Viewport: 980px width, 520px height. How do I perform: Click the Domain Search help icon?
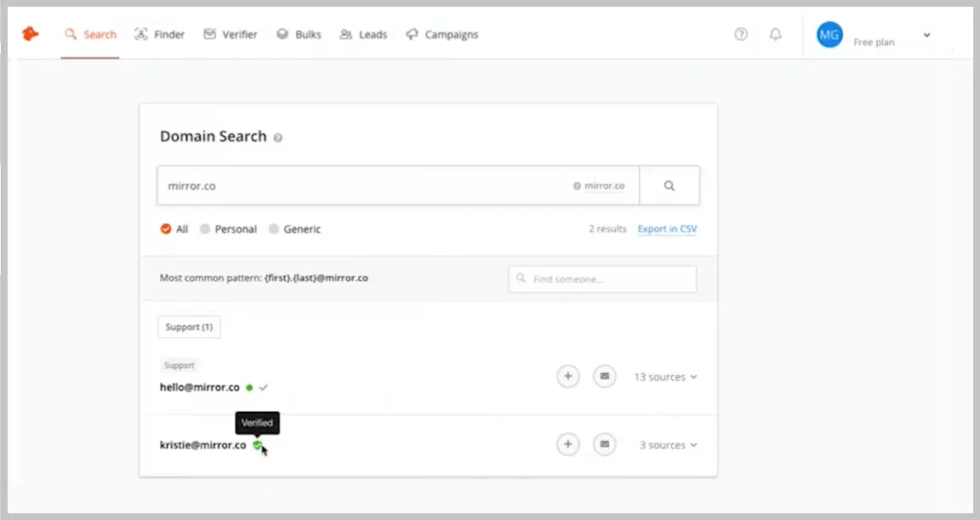[278, 138]
